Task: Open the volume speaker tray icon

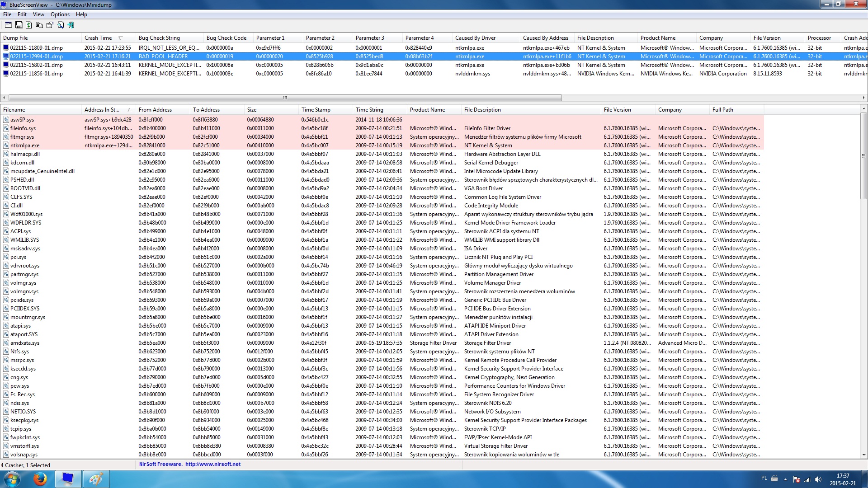Action: pyautogui.click(x=818, y=479)
